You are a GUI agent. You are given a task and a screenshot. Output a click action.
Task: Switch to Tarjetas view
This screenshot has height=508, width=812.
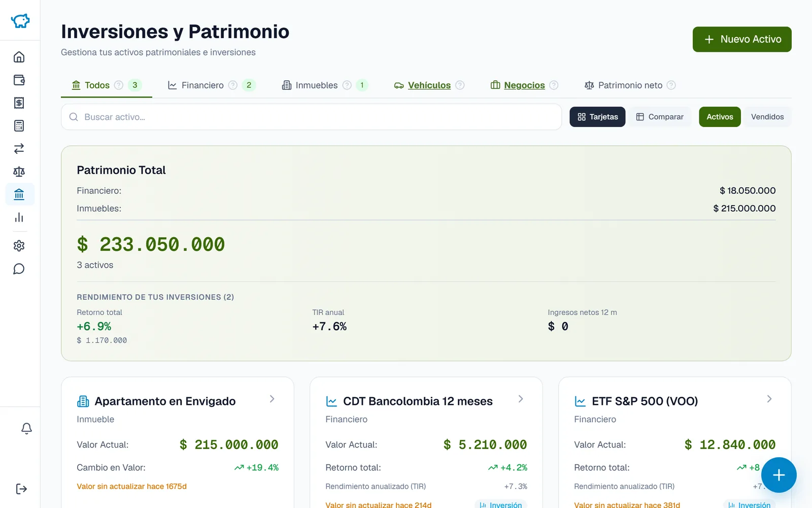pos(597,117)
